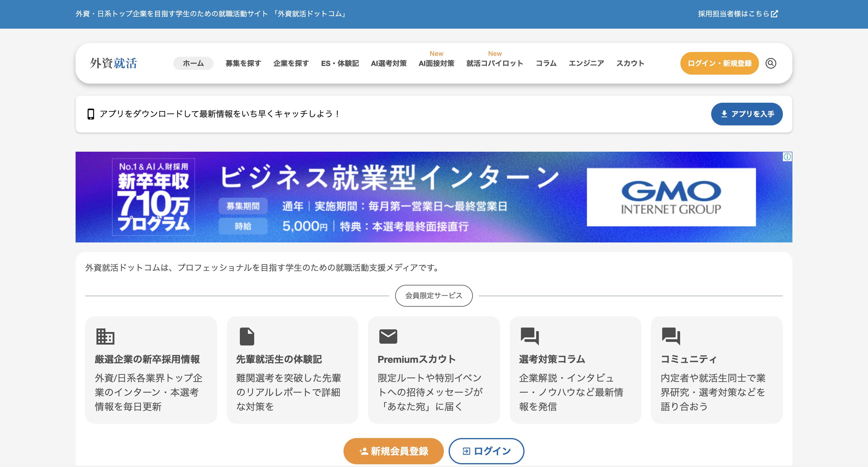This screenshot has width=868, height=467.
Task: Go to ES・体験記 section
Action: [x=340, y=63]
